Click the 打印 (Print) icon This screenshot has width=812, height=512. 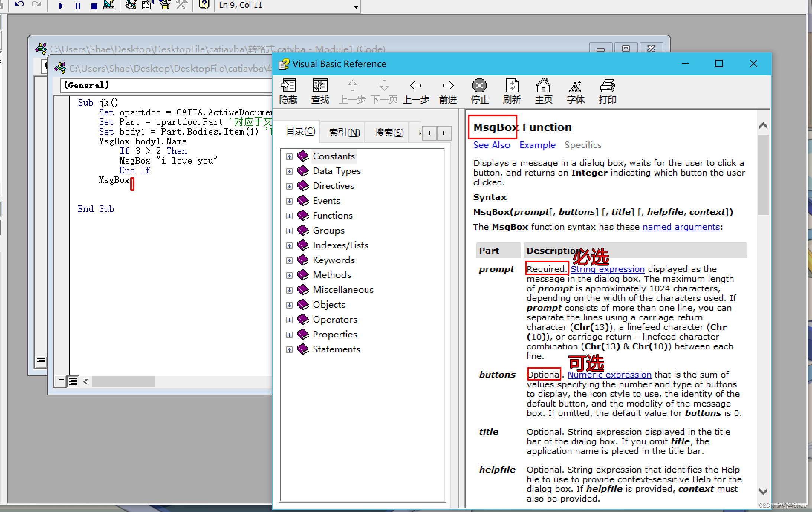coord(607,86)
